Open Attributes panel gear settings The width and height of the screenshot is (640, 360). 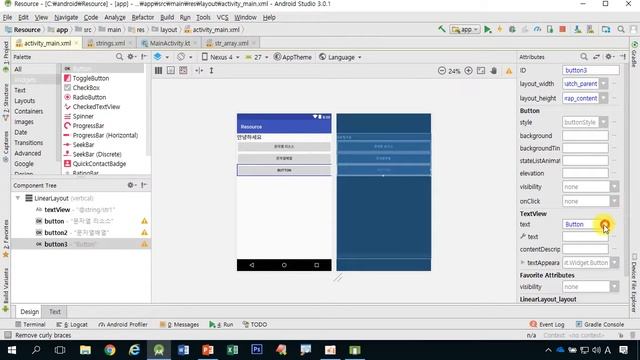pyautogui.click(x=609, y=57)
